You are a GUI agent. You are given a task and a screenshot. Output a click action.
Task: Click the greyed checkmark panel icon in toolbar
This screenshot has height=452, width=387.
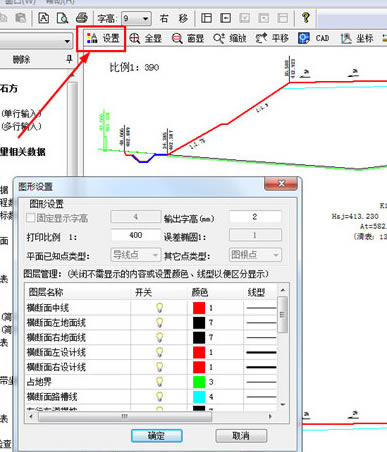(x=245, y=18)
